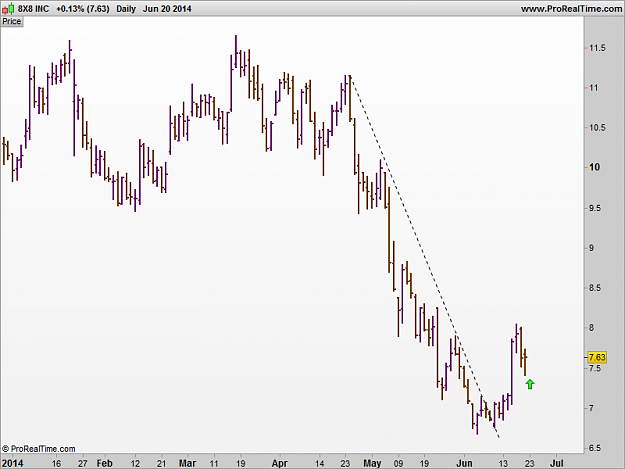Click the 6.5 price axis label
The width and height of the screenshot is (625, 469).
[594, 448]
